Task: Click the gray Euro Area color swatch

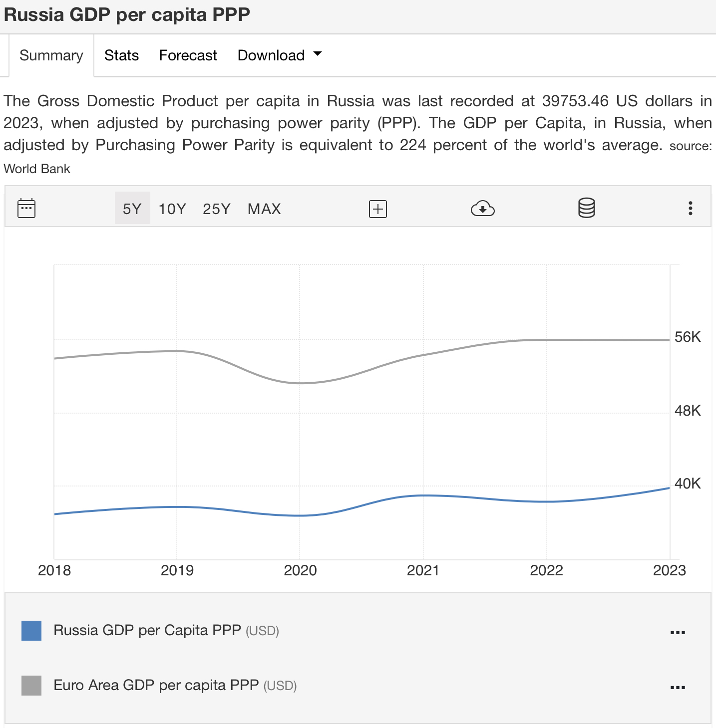Action: coord(31,686)
